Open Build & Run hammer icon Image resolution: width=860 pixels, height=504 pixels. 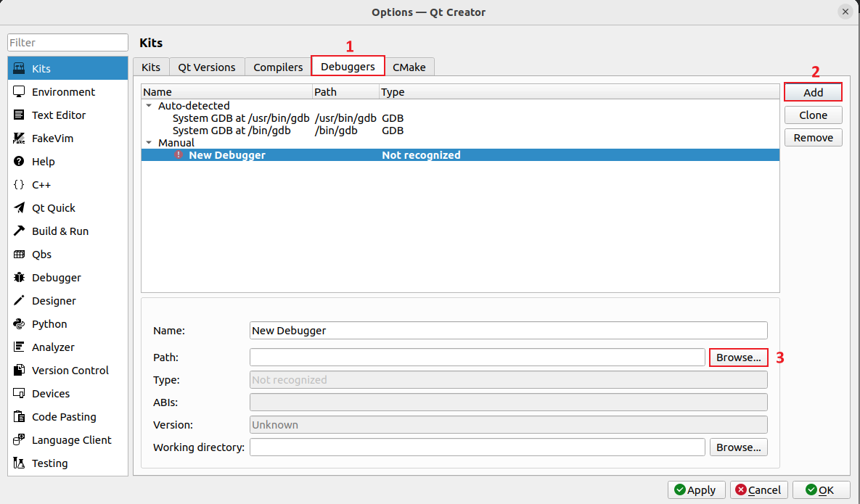tap(19, 231)
